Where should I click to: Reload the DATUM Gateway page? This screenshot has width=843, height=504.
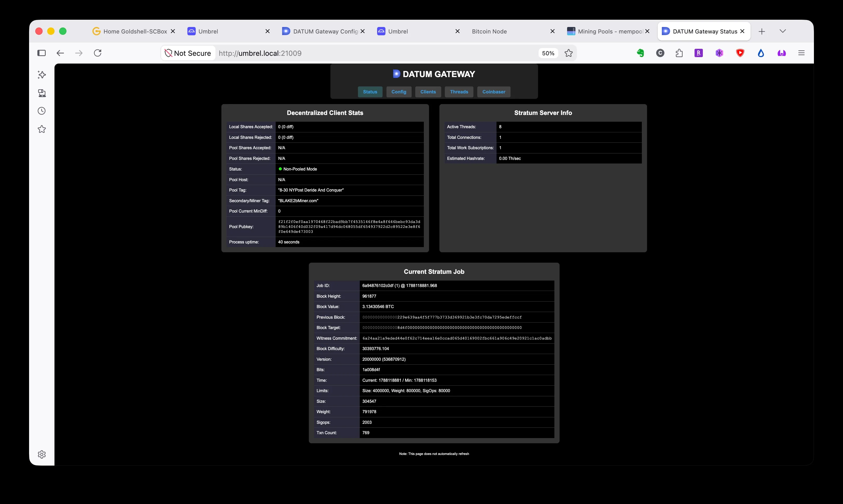[x=98, y=53]
